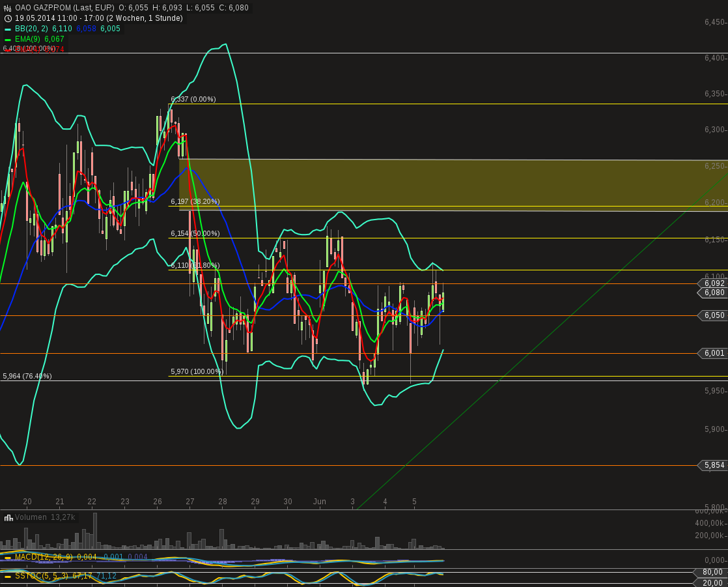The height and width of the screenshot is (587, 728).
Task: Click the 400,00k volume axis label
Action: pos(710,523)
